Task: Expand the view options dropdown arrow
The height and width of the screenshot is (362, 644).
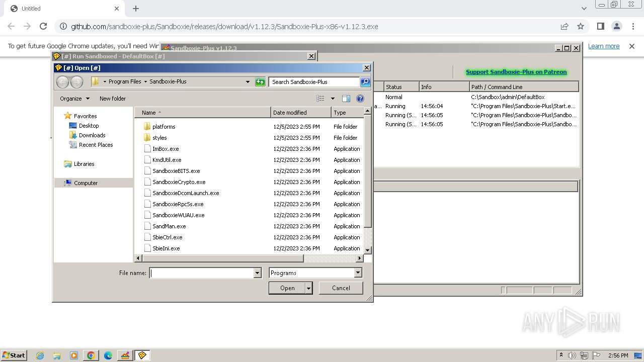Action: tap(333, 99)
